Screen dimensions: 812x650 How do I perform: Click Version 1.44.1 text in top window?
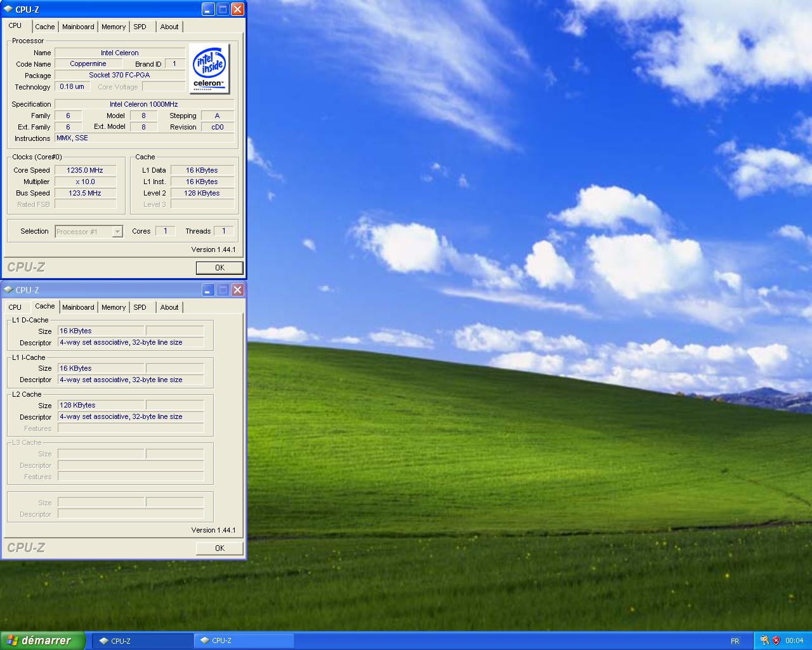(x=213, y=249)
